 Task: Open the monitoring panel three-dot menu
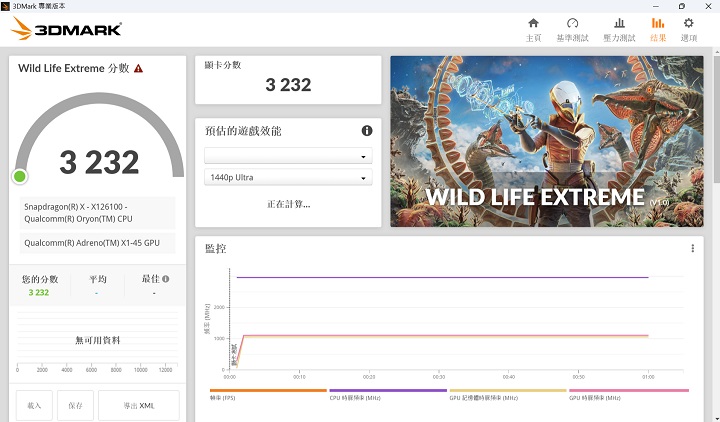692,248
